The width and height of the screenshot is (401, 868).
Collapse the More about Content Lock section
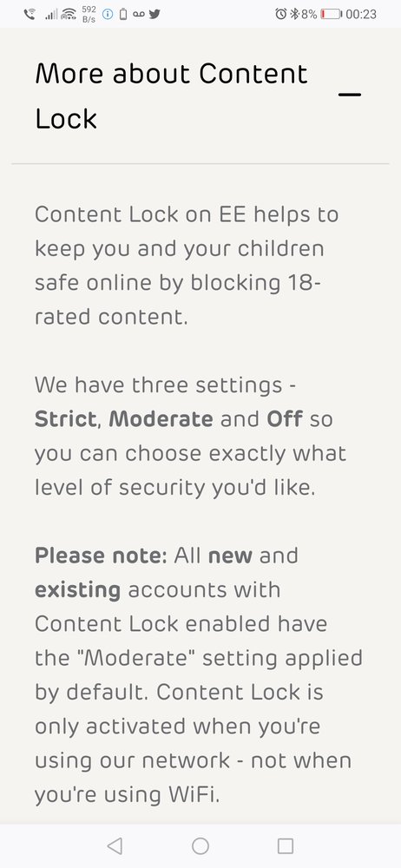(x=350, y=95)
